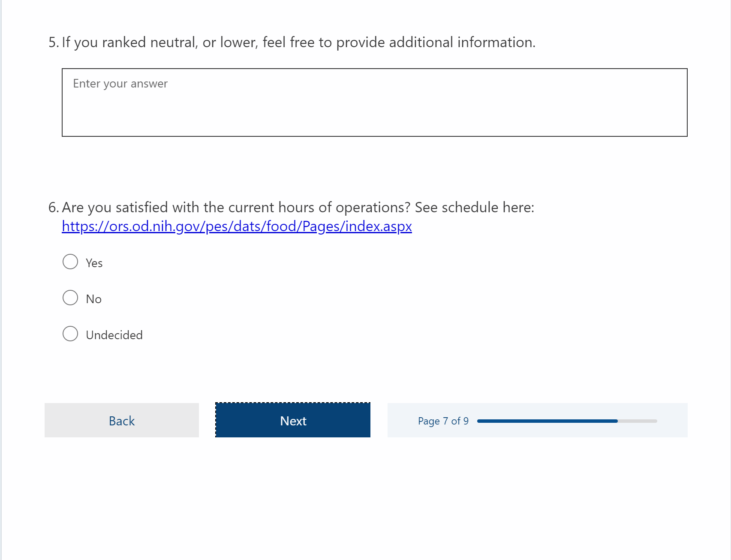Click the Page 7 of 9 indicator text
The height and width of the screenshot is (560, 731).
[443, 421]
